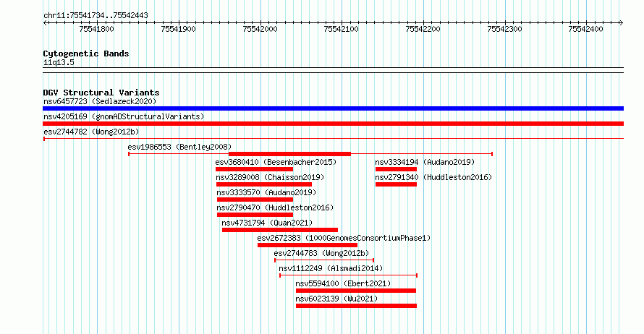Open esv2672383 (1000GenomesConsortiumPhase1) label
The image size is (644, 334).
pos(344,238)
